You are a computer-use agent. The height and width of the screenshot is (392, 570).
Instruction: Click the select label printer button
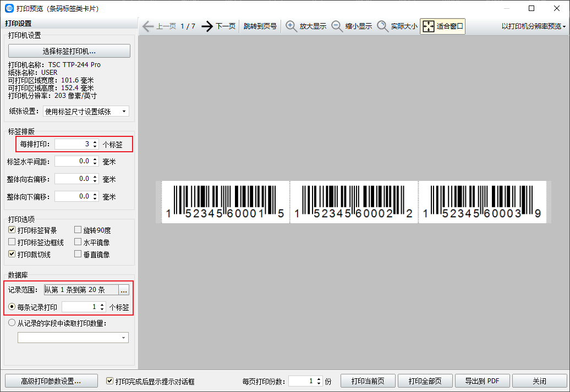click(x=69, y=51)
